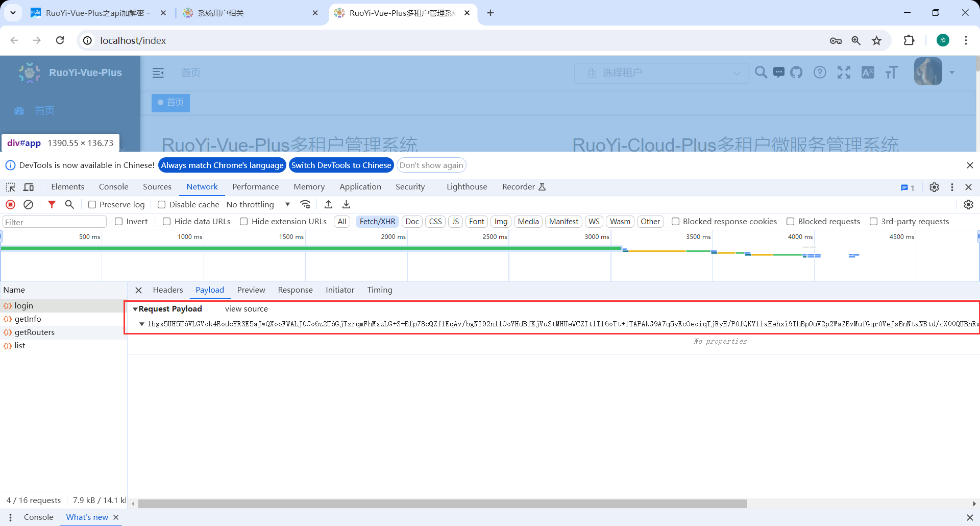Click the record network log icon
This screenshot has width=980, height=526.
[10, 204]
